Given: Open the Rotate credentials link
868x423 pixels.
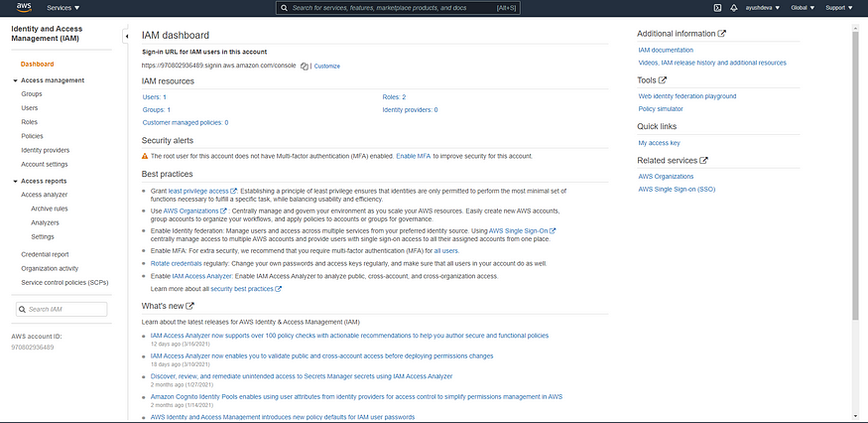Looking at the screenshot, I should [x=176, y=264].
